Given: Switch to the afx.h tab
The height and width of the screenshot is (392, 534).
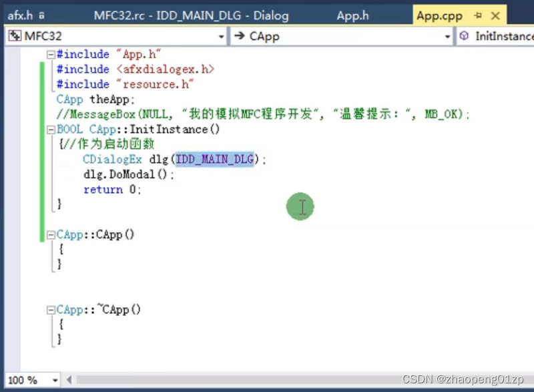Looking at the screenshot, I should (x=21, y=15).
